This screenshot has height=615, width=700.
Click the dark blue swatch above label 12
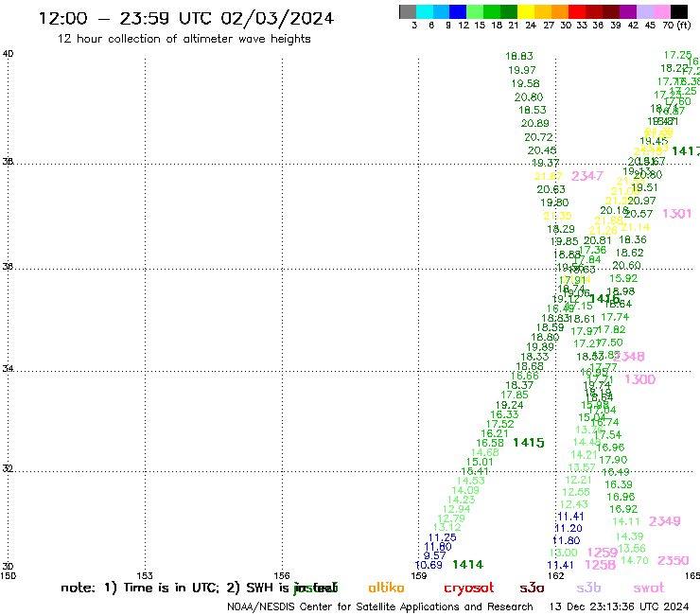tap(458, 11)
